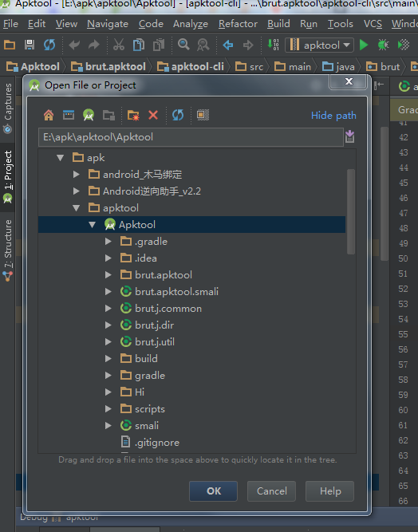Screen dimensions: 418x532
Task: Open the Analyze menu
Action: (x=191, y=24)
